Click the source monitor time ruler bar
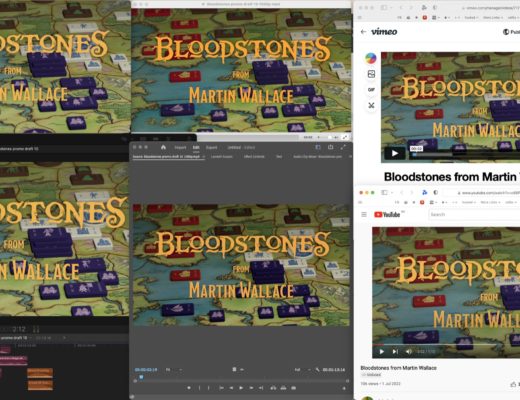 click(x=241, y=380)
